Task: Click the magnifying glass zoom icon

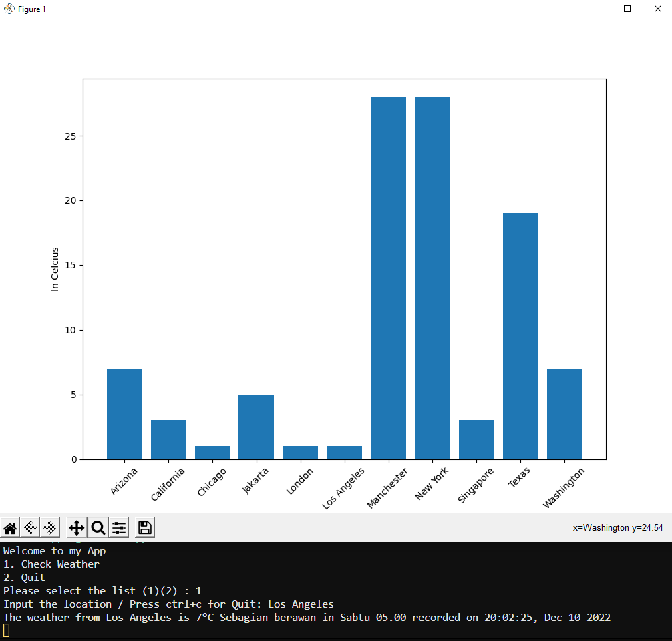Action: [98, 527]
